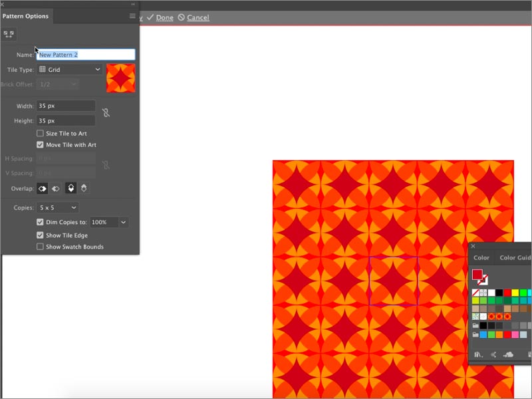
Task: Open the Pattern Options panel menu
Action: (x=132, y=16)
